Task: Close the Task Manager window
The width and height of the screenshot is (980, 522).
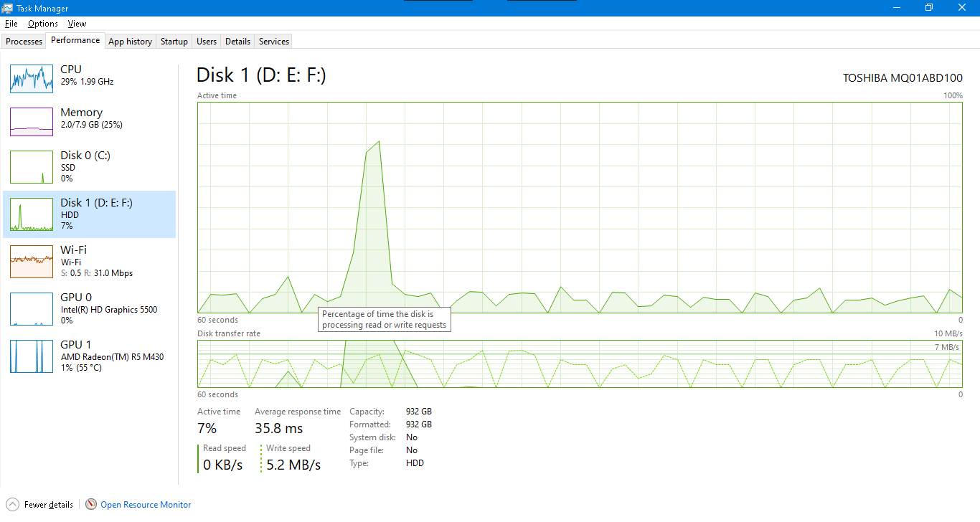Action: click(x=963, y=8)
